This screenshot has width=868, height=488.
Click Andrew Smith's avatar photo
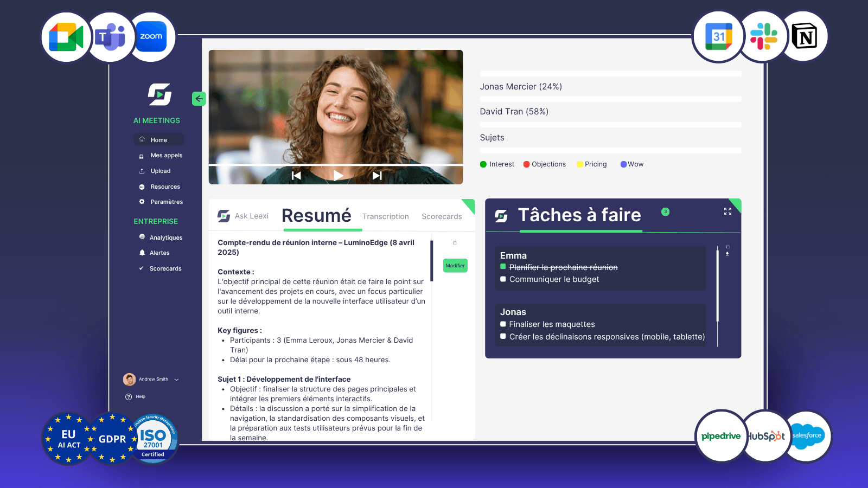coord(129,379)
